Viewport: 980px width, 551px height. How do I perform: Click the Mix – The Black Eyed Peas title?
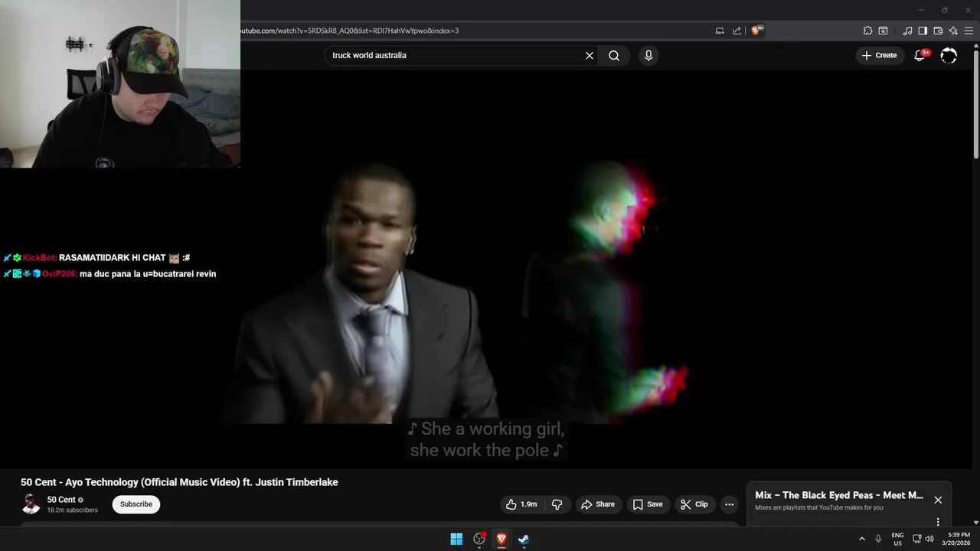tap(839, 495)
